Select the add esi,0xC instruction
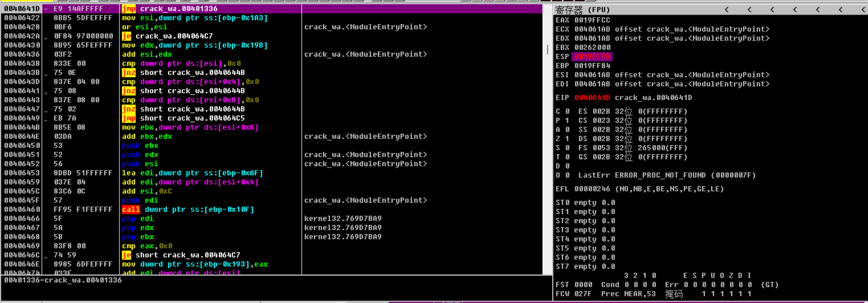 [x=147, y=191]
